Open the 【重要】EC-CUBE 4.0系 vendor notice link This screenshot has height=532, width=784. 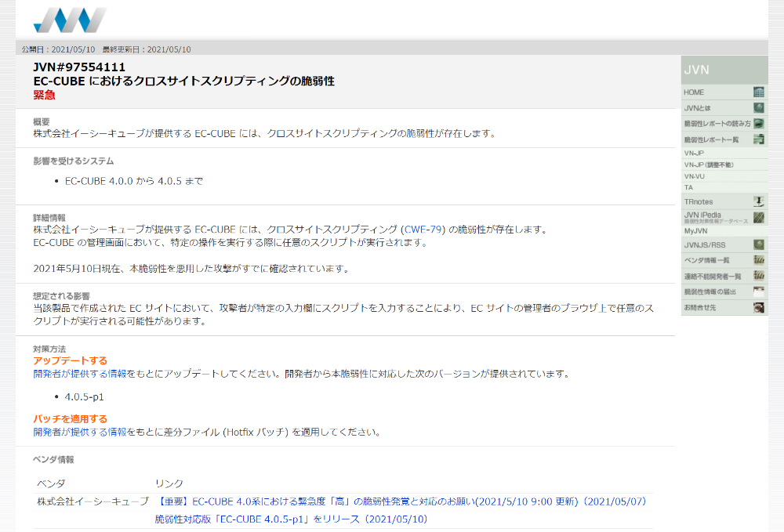[401, 501]
